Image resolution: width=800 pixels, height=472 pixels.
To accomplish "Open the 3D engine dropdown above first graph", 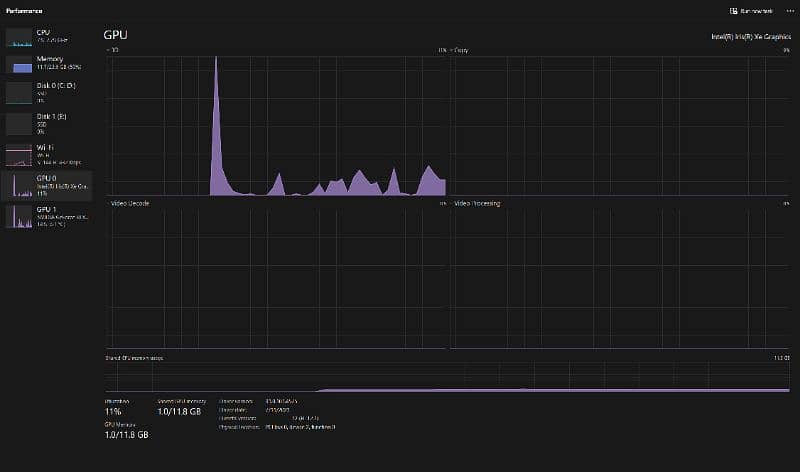I will [112, 49].
